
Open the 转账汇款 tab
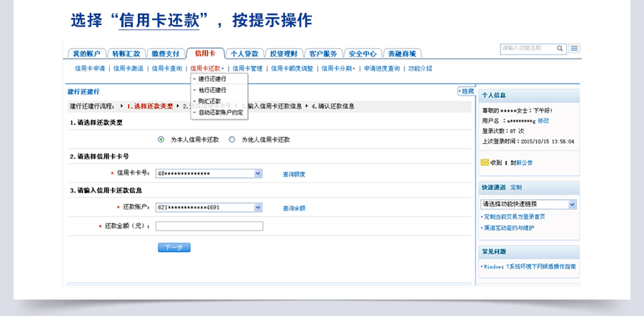tap(126, 54)
